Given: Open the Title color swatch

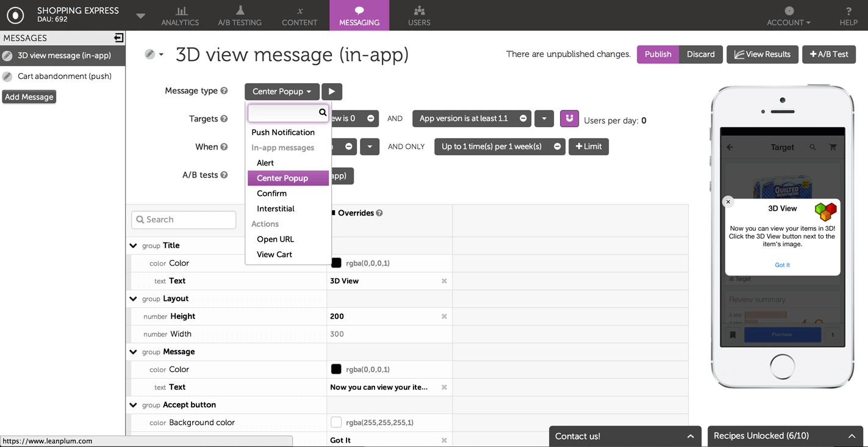Looking at the screenshot, I should (x=336, y=263).
